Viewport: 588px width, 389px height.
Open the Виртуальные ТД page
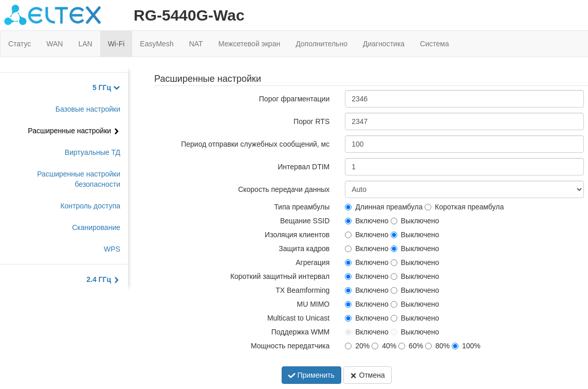(93, 152)
